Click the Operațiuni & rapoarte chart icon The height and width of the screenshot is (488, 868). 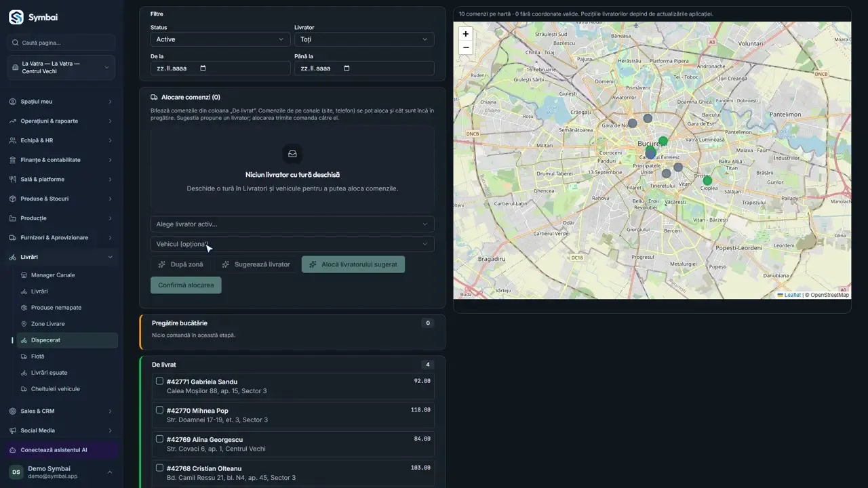coord(13,121)
